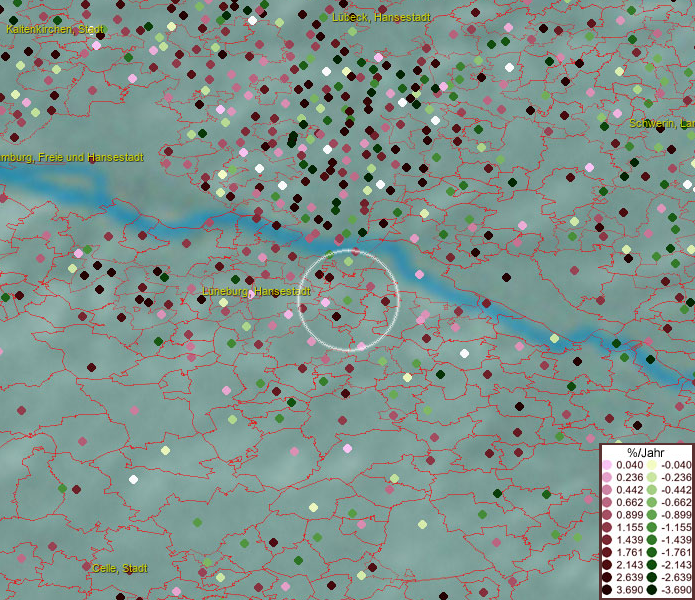Click the "Lübeck, Hansestadt" map label
This screenshot has width=695, height=600.
[x=381, y=17]
